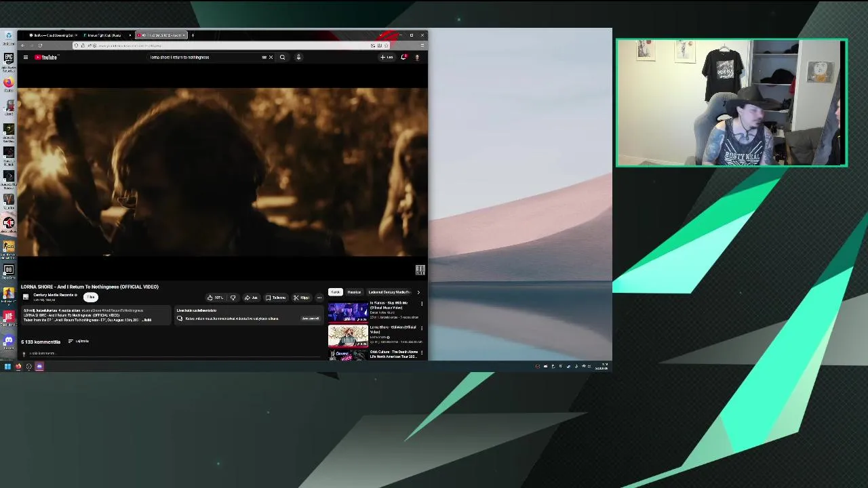Start voice search with the microphone

point(298,57)
